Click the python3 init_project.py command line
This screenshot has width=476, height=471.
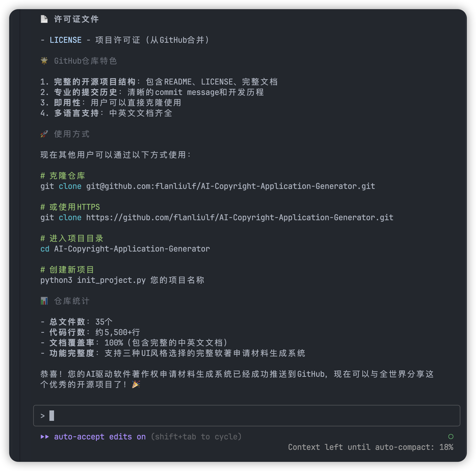click(122, 280)
